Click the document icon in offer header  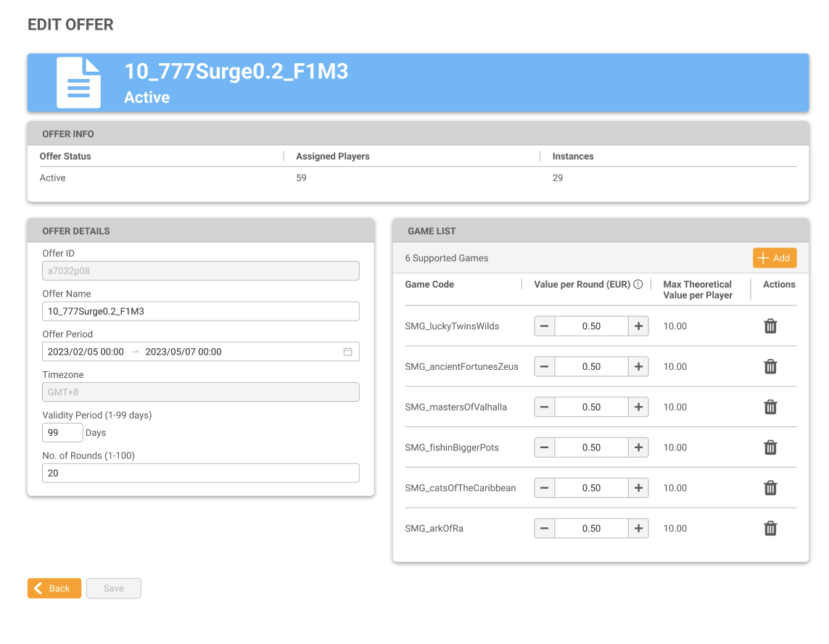(78, 83)
